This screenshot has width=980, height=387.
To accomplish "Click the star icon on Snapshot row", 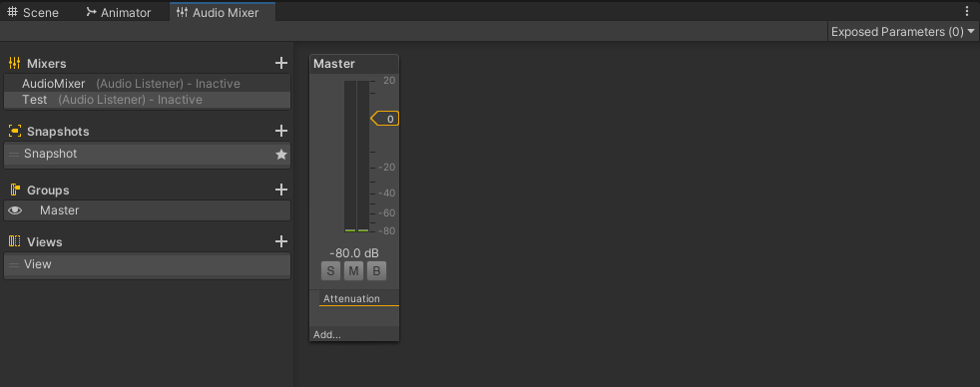I will tap(281, 155).
